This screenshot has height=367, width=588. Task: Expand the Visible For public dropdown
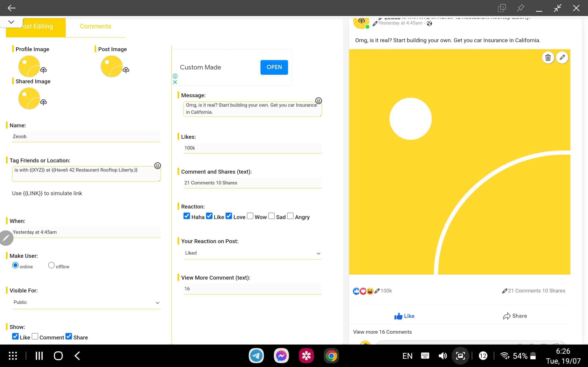[x=157, y=302]
